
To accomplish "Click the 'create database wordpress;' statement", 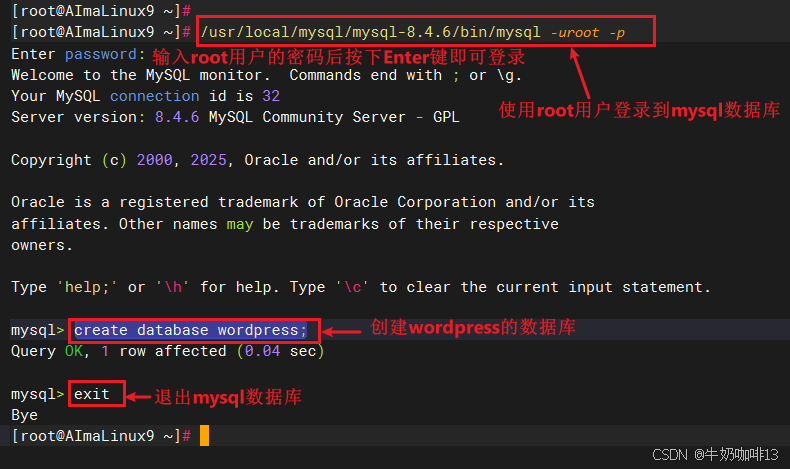I will pyautogui.click(x=190, y=330).
